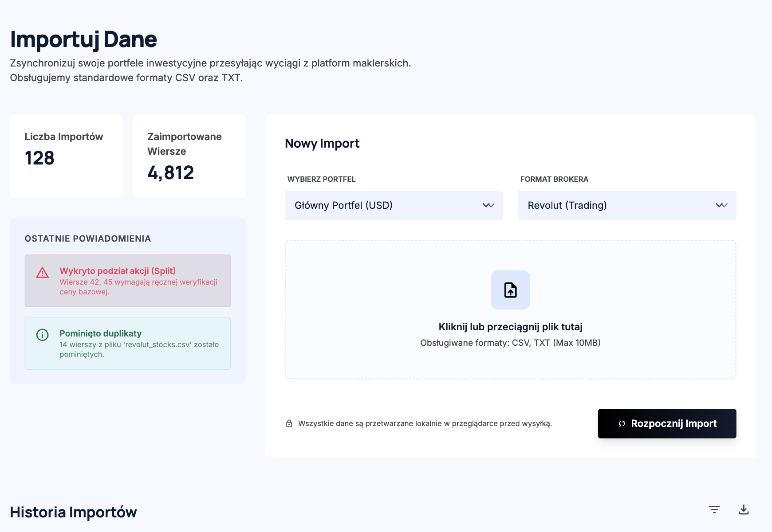Click the WYBIERZ PORTFEL label
The image size is (772, 532).
[x=322, y=179]
